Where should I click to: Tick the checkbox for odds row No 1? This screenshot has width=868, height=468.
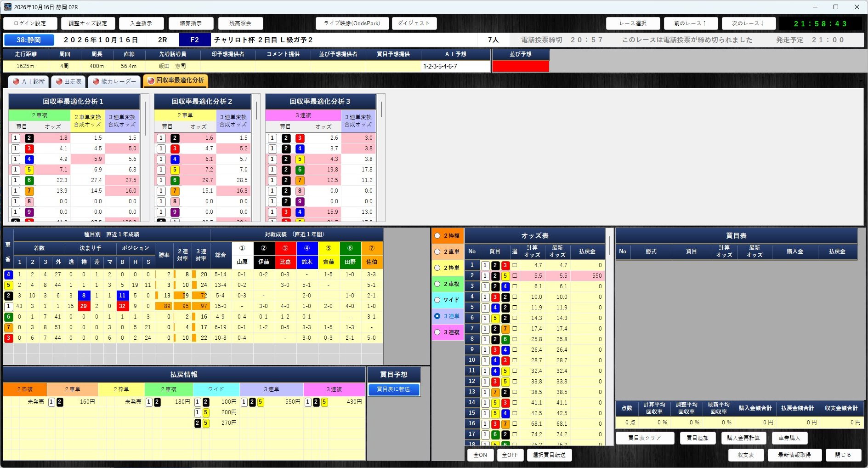pyautogui.click(x=515, y=265)
